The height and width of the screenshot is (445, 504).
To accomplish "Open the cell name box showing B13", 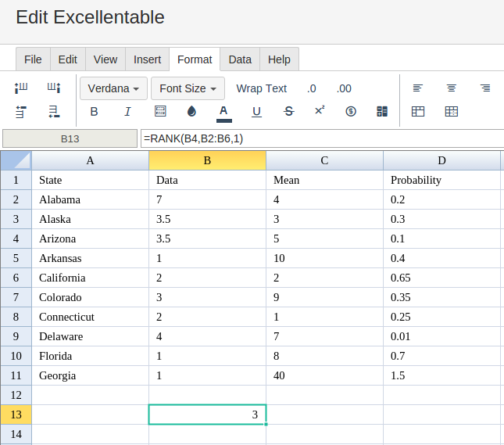I will 70,138.
